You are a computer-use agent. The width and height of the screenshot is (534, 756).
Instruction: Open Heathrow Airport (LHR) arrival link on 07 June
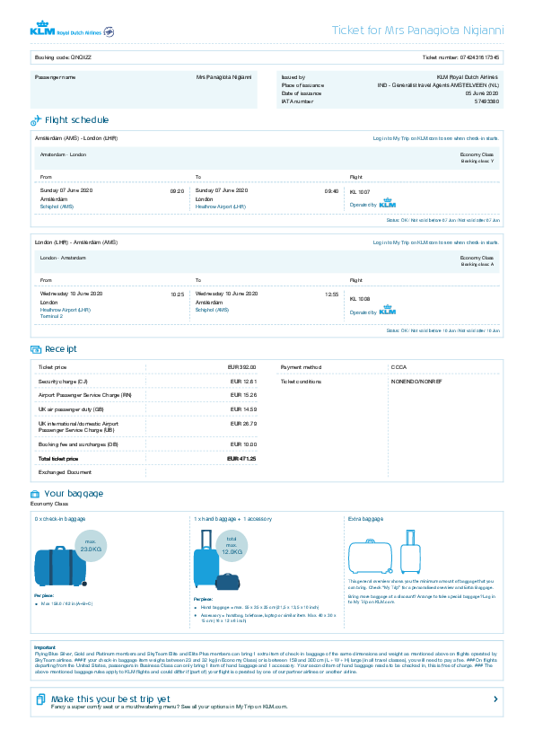[220, 207]
